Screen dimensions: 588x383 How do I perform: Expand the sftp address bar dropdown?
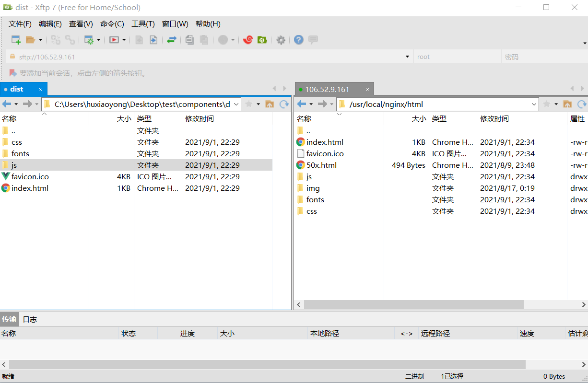pyautogui.click(x=408, y=57)
